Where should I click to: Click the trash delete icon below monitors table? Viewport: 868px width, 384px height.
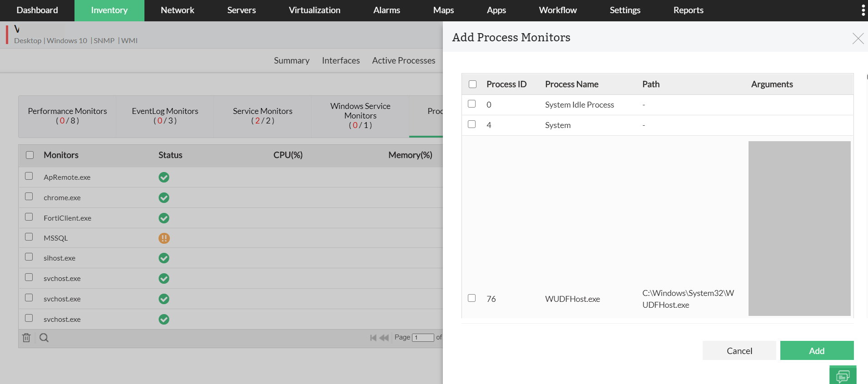point(26,338)
